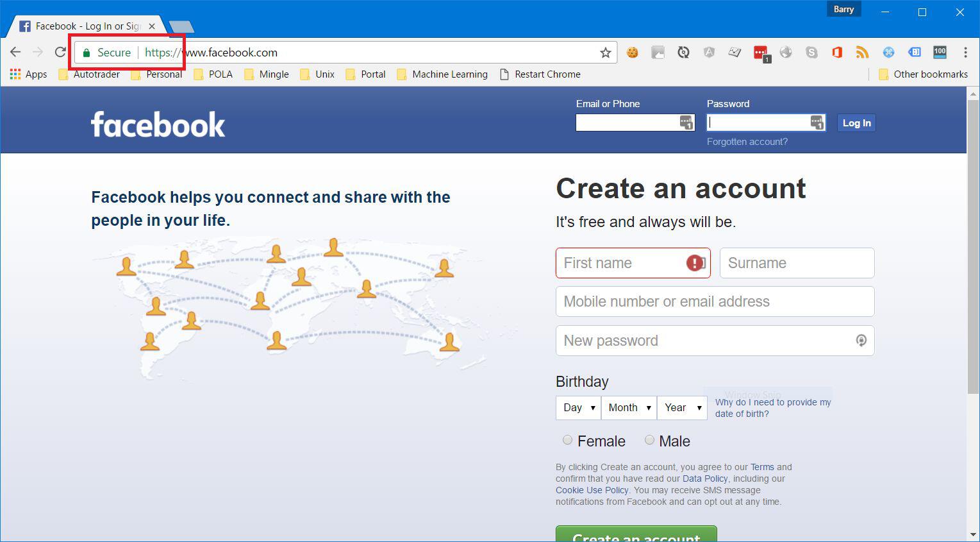980x542 pixels.
Task: Click the Surname field
Action: 797,263
